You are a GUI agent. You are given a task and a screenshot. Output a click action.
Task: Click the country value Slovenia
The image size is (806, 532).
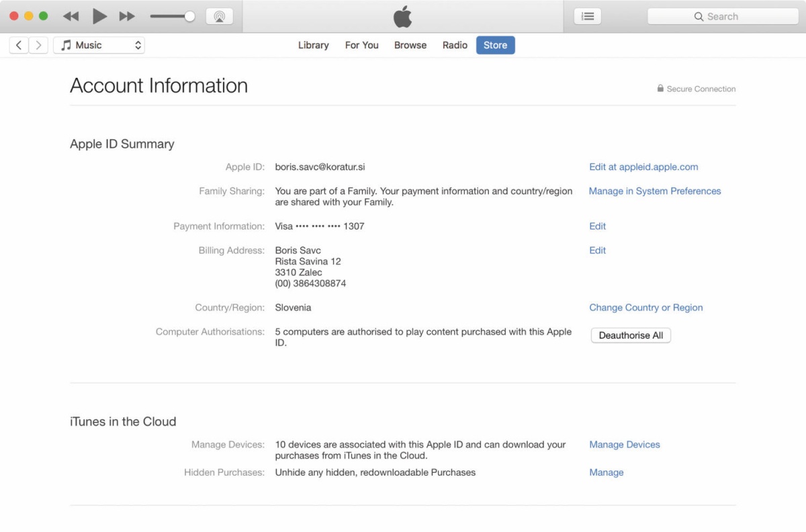pyautogui.click(x=294, y=307)
